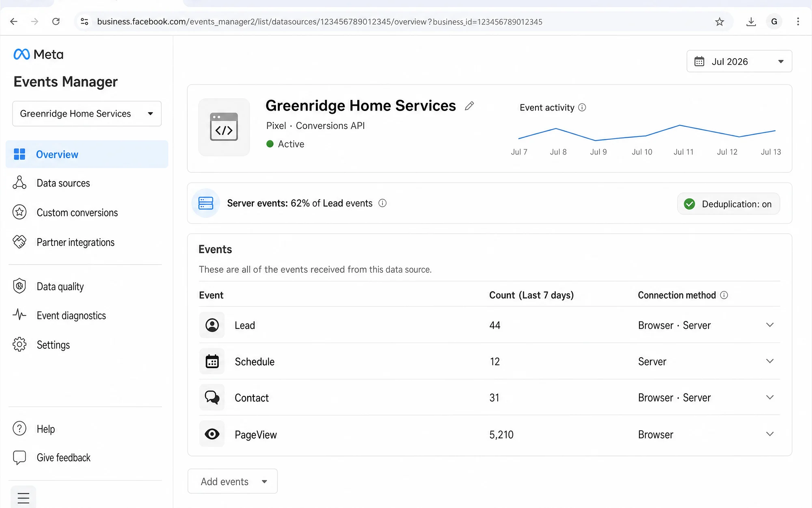Image resolution: width=812 pixels, height=508 pixels.
Task: Click Jul 11 chart axis label
Action: (684, 152)
